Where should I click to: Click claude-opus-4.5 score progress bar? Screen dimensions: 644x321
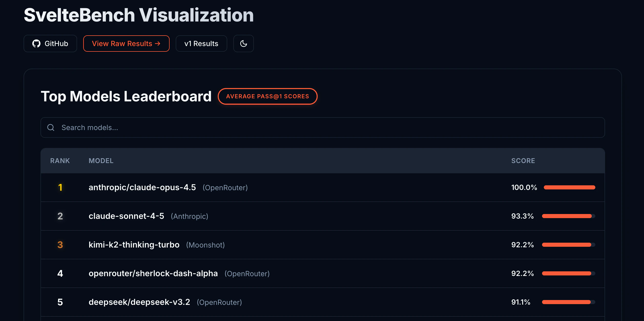click(x=569, y=187)
